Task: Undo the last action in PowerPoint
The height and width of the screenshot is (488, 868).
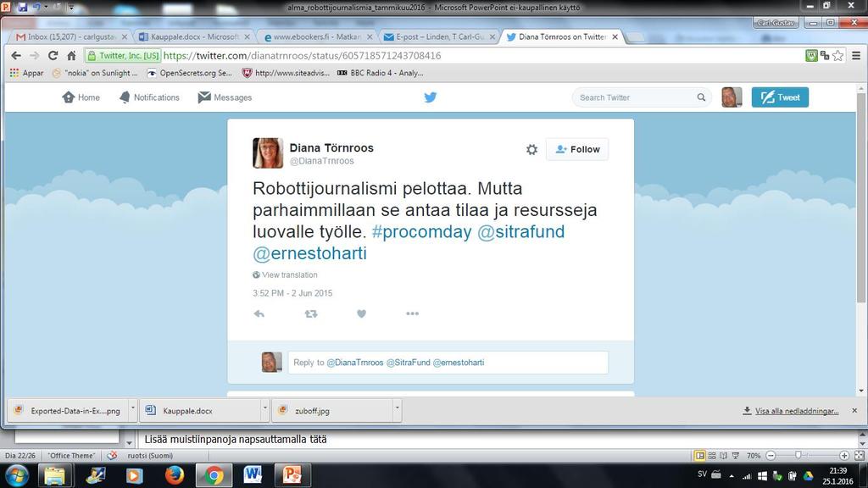Action: (x=36, y=7)
